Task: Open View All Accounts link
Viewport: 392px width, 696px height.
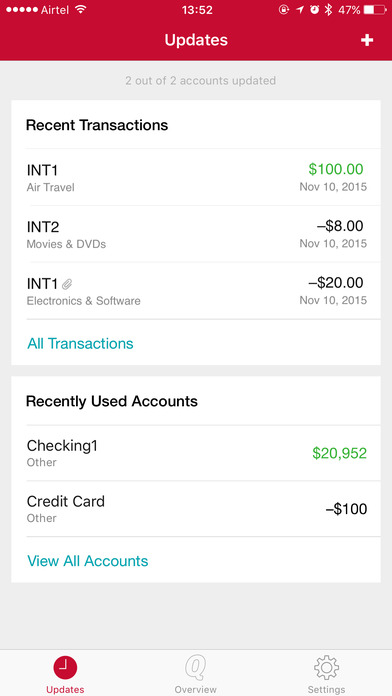Action: coord(88,561)
